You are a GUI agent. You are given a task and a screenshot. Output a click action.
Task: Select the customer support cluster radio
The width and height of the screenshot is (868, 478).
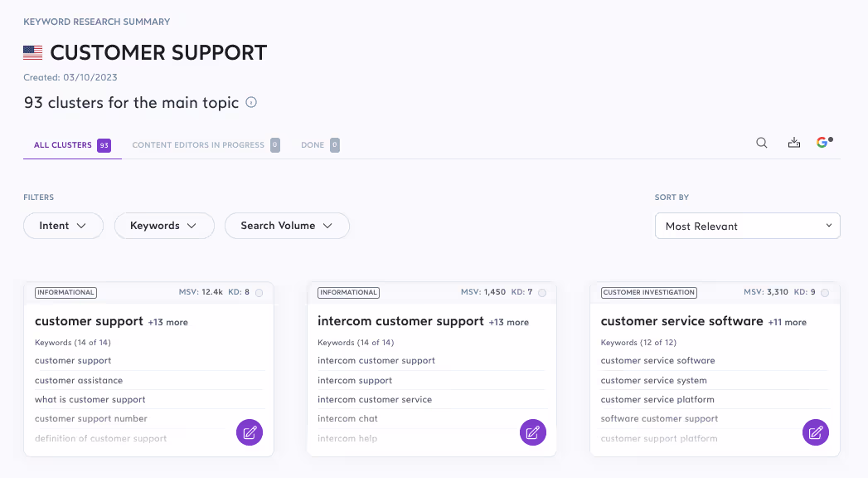(259, 293)
